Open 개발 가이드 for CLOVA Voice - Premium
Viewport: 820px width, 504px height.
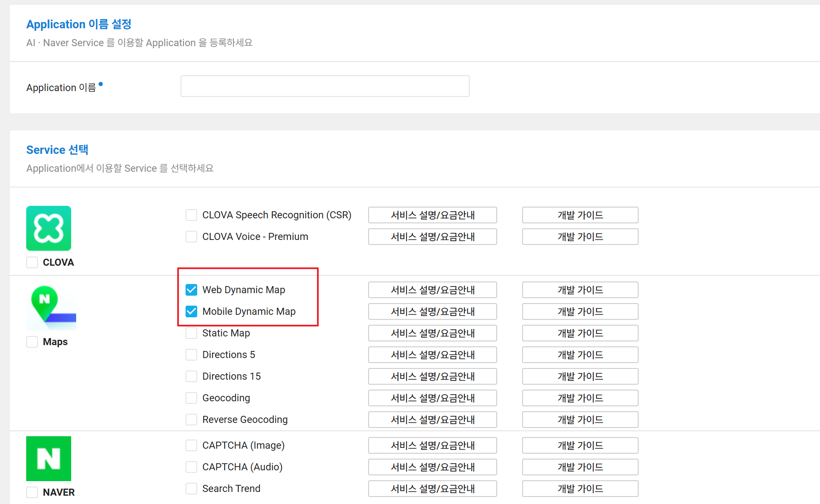580,237
